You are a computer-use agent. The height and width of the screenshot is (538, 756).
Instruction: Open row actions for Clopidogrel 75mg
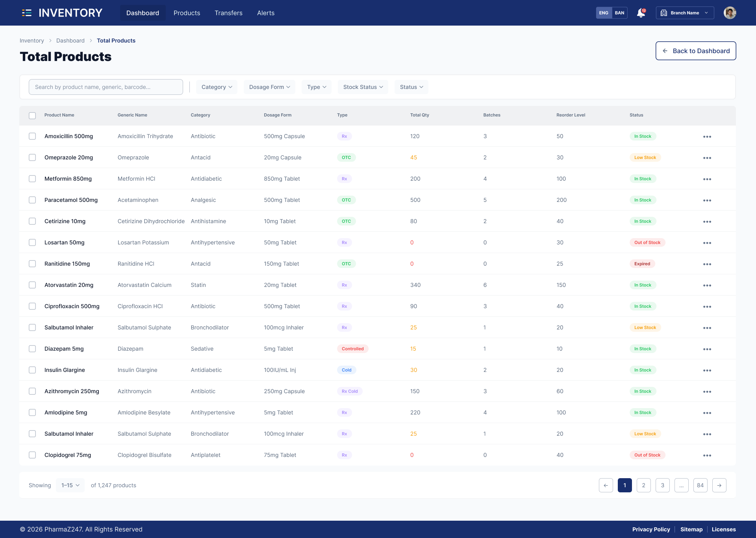707,455
